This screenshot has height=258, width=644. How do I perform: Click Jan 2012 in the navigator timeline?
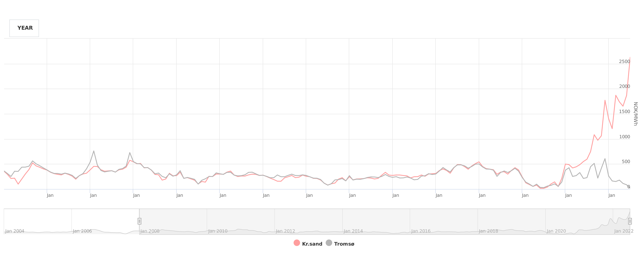pyautogui.click(x=285, y=231)
